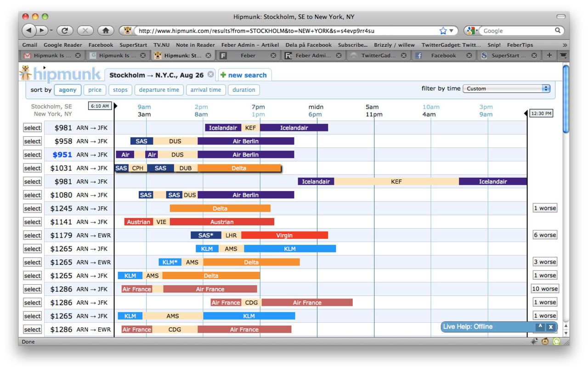Go to the browser Home page icon
588x371 pixels.
click(x=106, y=31)
